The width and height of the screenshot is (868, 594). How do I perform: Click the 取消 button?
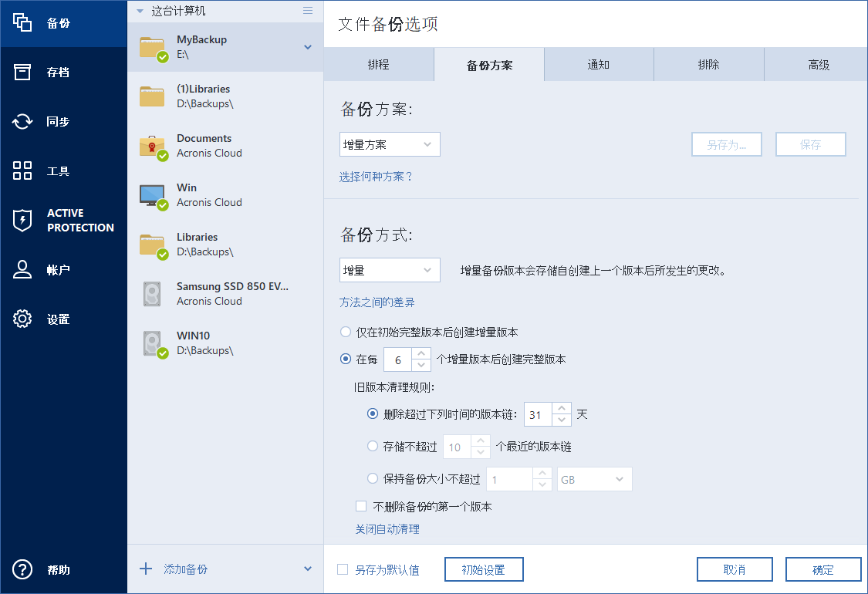click(x=735, y=569)
